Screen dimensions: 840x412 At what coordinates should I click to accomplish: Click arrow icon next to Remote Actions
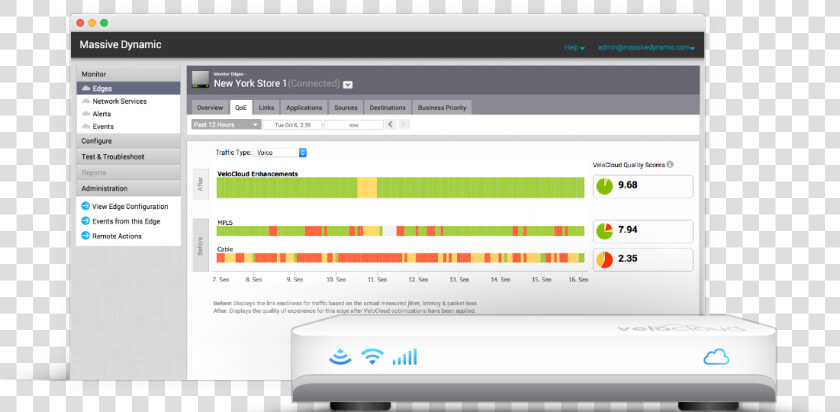[x=85, y=236]
